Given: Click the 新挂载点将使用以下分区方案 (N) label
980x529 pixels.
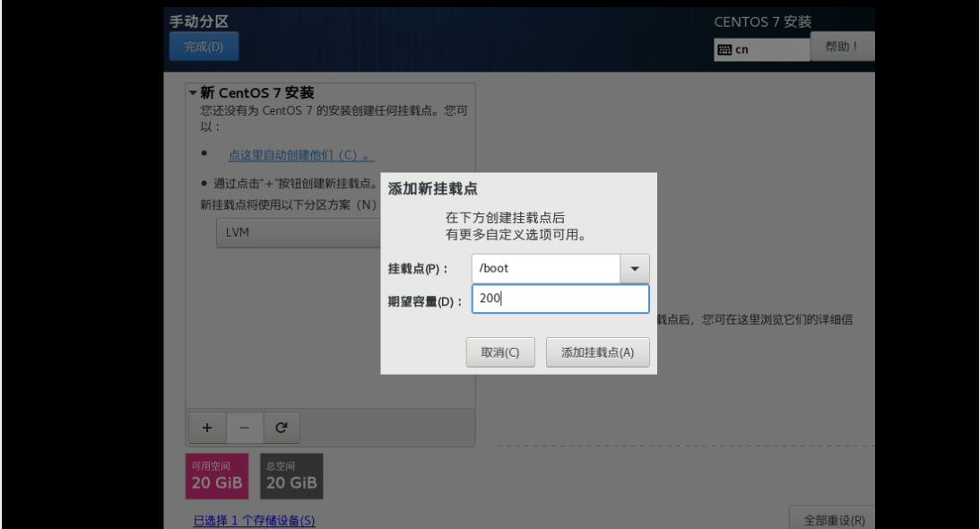Looking at the screenshot, I should (288, 205).
